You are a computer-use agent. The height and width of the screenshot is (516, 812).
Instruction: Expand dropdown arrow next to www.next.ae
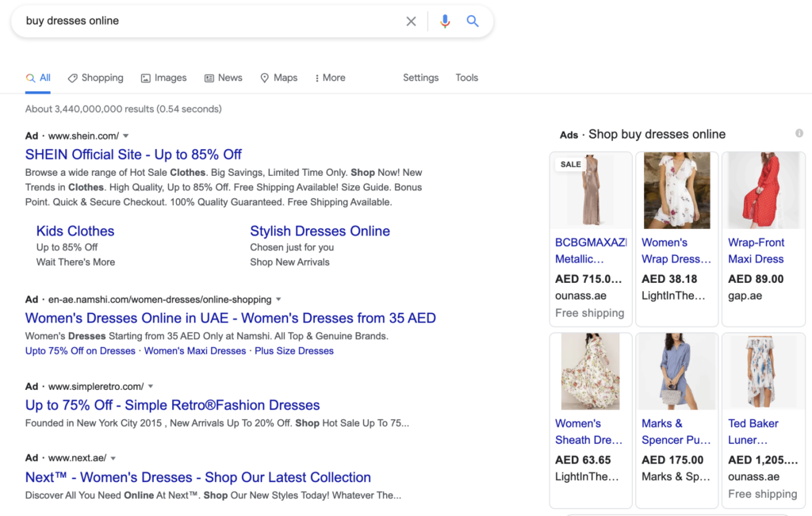tap(113, 458)
